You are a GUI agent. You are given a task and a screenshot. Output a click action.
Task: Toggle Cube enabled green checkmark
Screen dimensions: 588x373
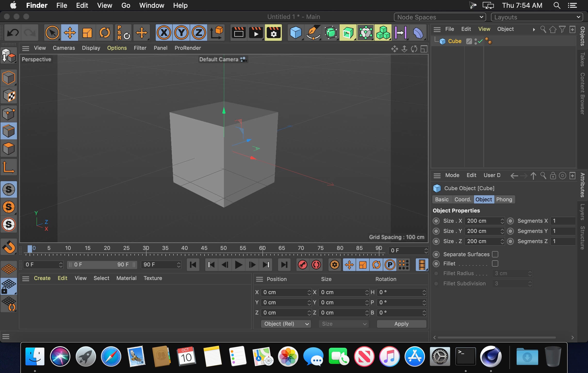pyautogui.click(x=480, y=41)
